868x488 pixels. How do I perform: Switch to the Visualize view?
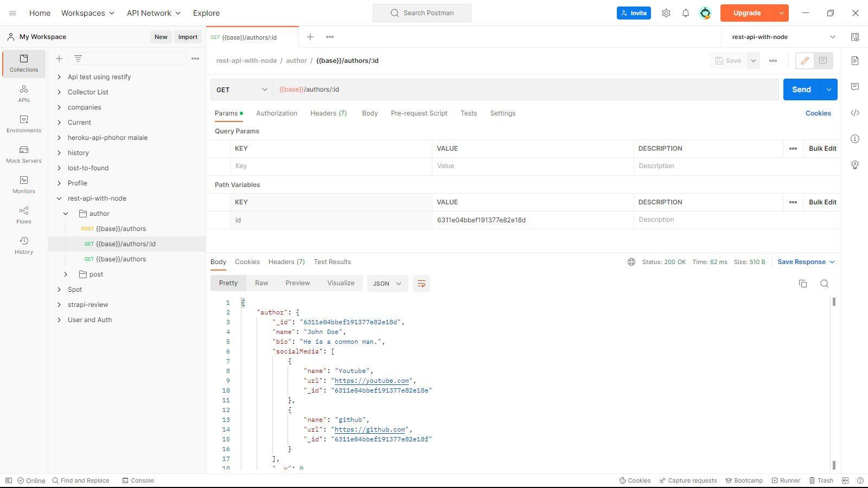(341, 283)
